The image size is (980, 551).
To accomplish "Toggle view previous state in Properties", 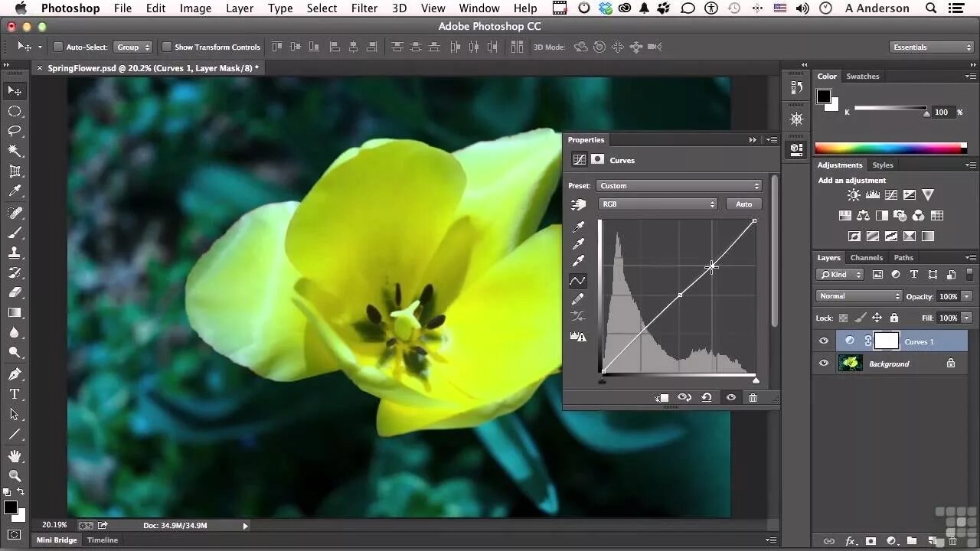I will (684, 397).
